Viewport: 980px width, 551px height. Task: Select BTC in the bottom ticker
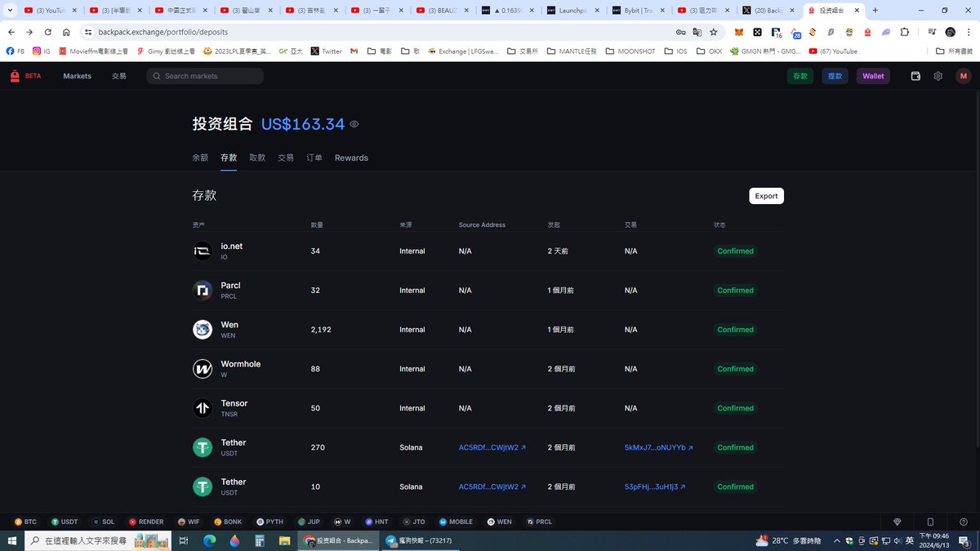pyautogui.click(x=25, y=522)
